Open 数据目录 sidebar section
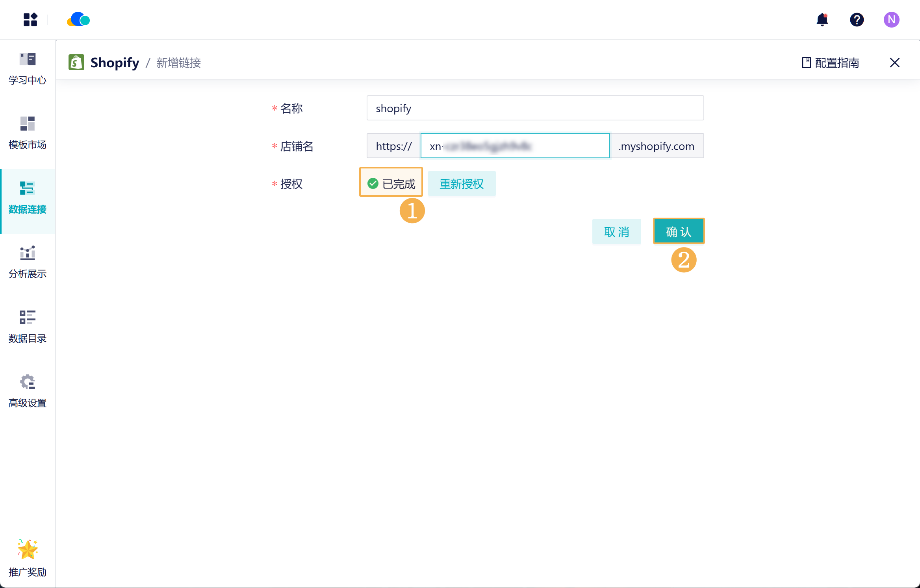Viewport: 920px width, 588px height. click(x=28, y=327)
